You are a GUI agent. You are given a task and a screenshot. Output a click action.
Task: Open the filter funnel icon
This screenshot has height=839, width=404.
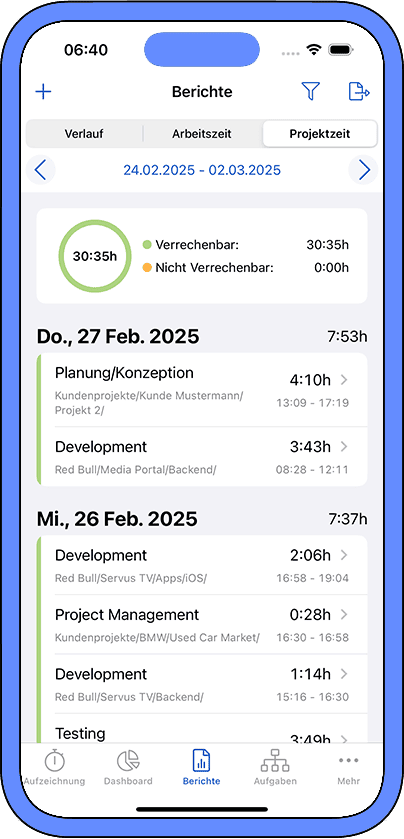click(x=310, y=91)
